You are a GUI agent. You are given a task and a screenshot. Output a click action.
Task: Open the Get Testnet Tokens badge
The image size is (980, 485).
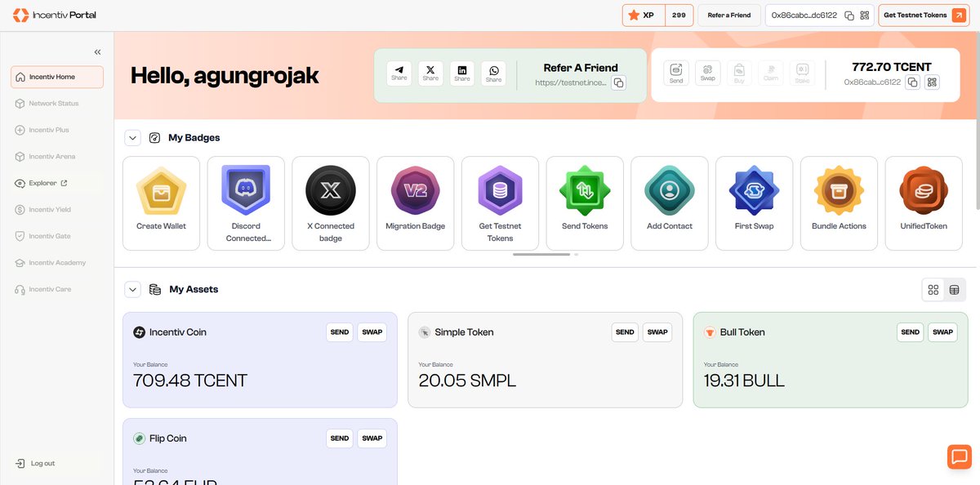pos(500,203)
